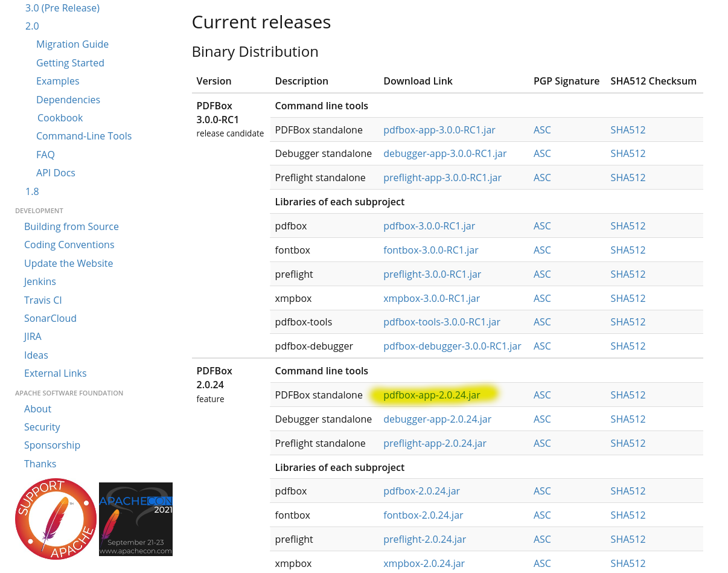Open SHA512 checksum for preflight-app-2.0.24.jar
This screenshot has width=728, height=573.
pyautogui.click(x=628, y=443)
